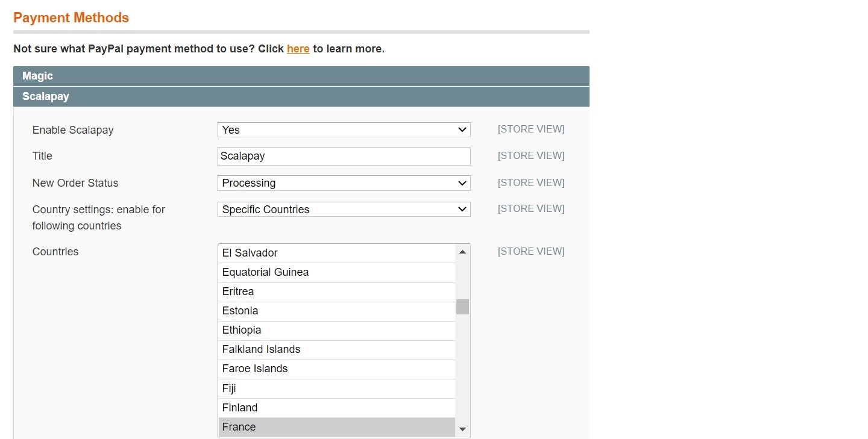Expand the Magic payment section
This screenshot has width=868, height=439.
coord(301,76)
